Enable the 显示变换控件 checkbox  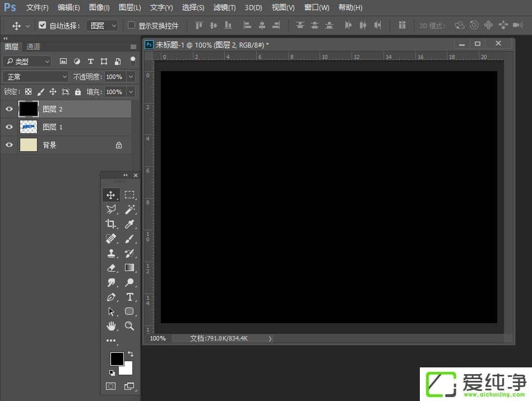pos(132,25)
